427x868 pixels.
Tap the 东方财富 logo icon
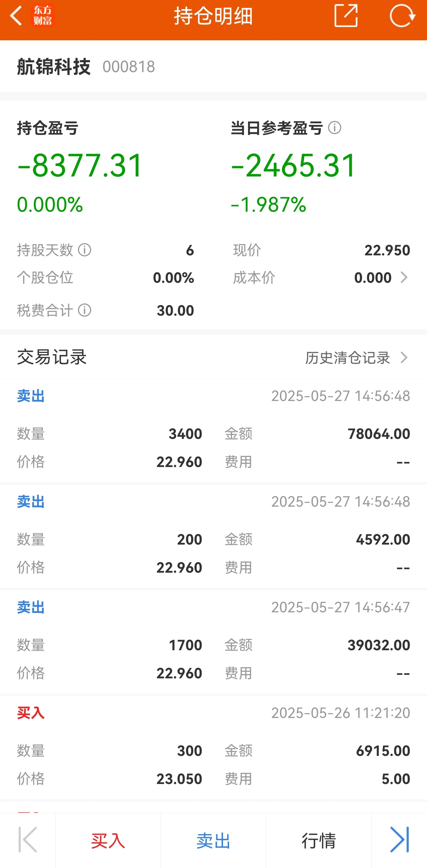[x=43, y=16]
